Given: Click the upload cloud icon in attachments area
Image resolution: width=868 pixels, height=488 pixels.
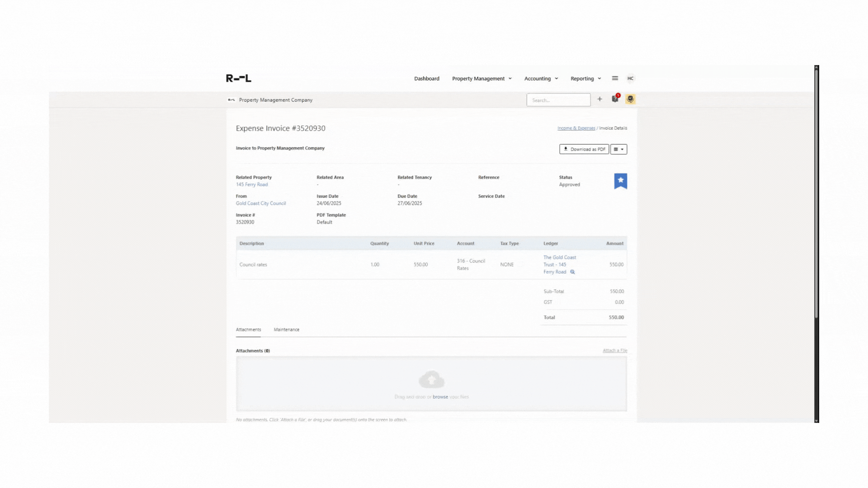Looking at the screenshot, I should click(x=431, y=380).
